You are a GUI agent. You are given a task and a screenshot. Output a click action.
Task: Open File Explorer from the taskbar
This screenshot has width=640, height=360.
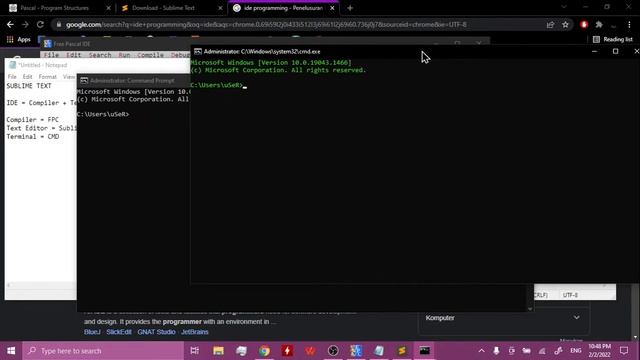218,351
